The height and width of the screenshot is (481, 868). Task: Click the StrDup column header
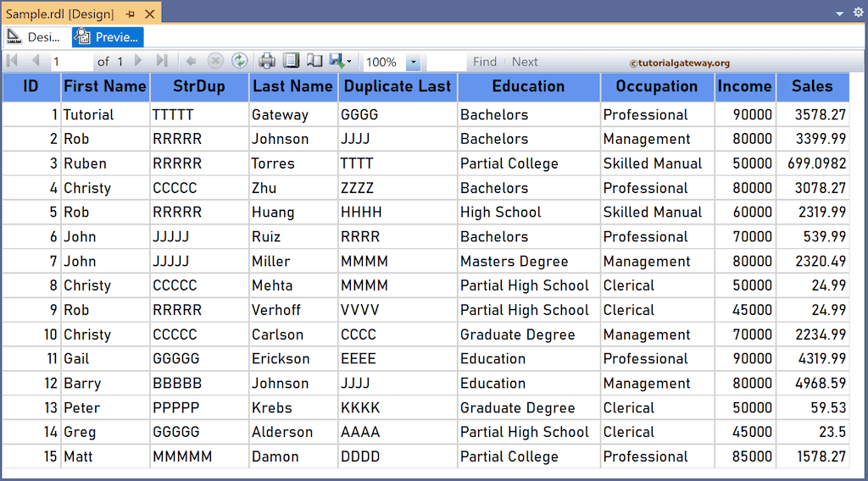pos(199,87)
